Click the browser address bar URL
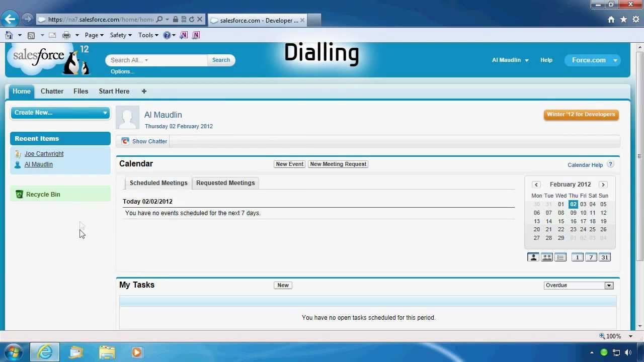This screenshot has height=362, width=644. pos(101,20)
